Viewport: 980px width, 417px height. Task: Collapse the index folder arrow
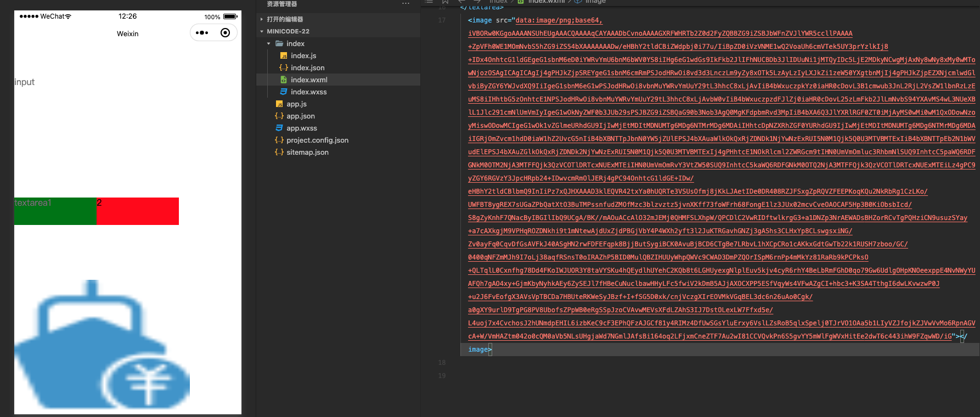(x=269, y=43)
